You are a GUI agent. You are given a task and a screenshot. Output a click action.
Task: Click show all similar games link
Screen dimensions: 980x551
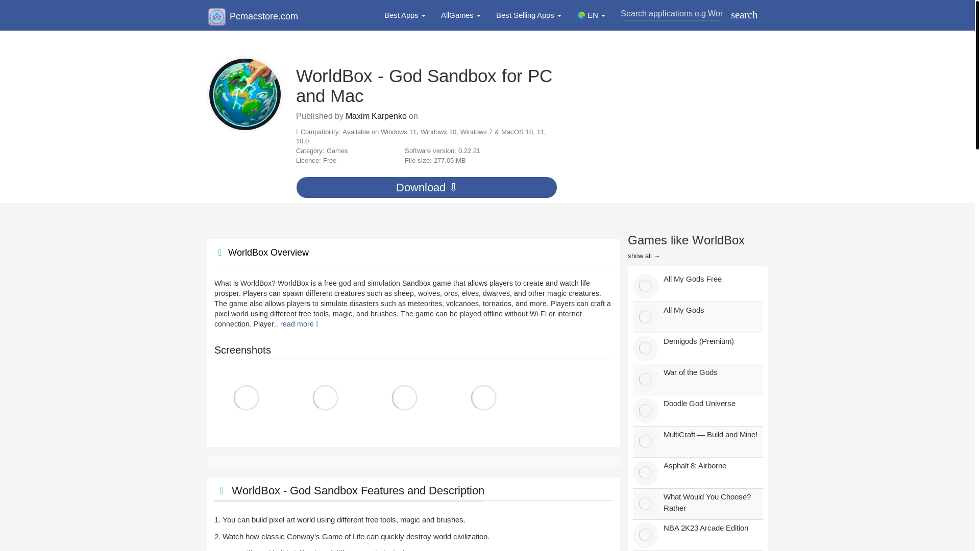(x=644, y=256)
